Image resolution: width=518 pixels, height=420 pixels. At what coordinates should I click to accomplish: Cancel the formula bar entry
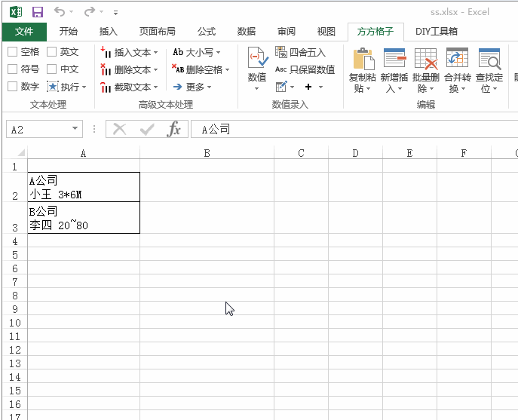(120, 129)
